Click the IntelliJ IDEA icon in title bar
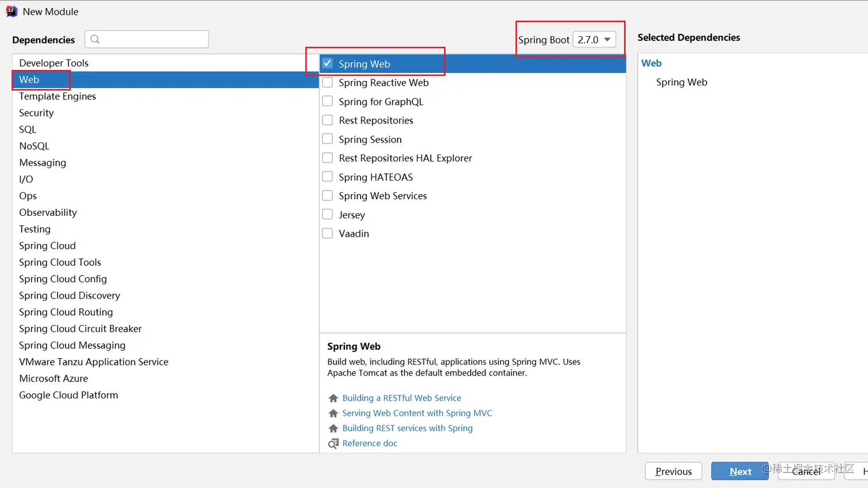This screenshot has height=488, width=868. coord(11,11)
